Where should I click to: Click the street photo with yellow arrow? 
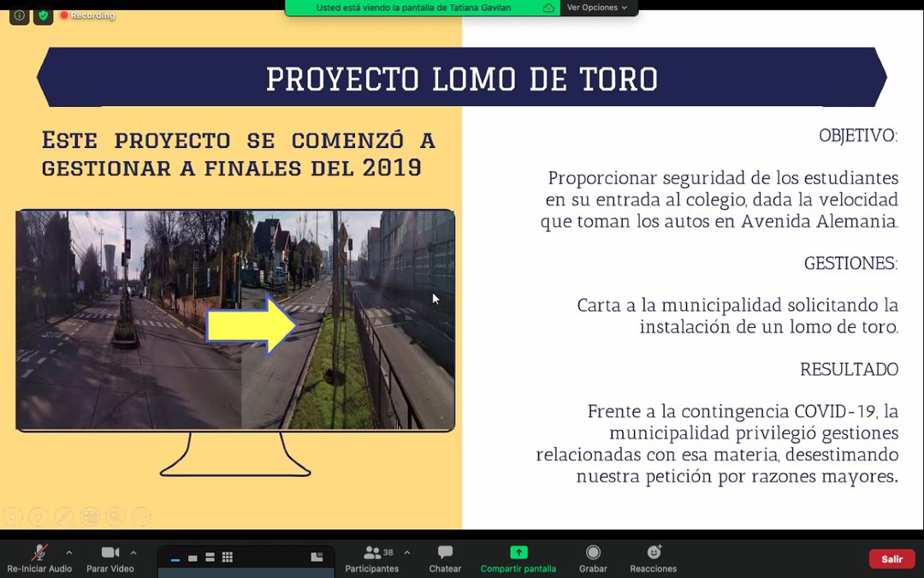pos(235,320)
